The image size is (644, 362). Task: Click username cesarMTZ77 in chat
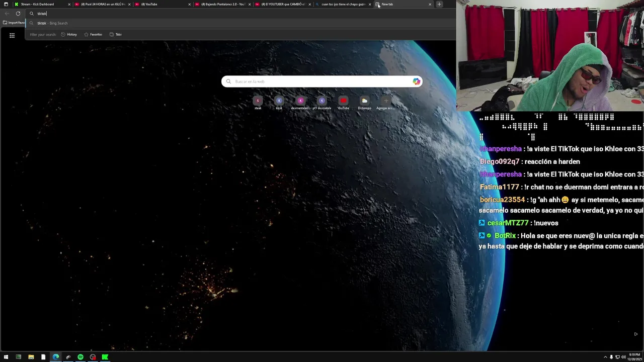508,223
